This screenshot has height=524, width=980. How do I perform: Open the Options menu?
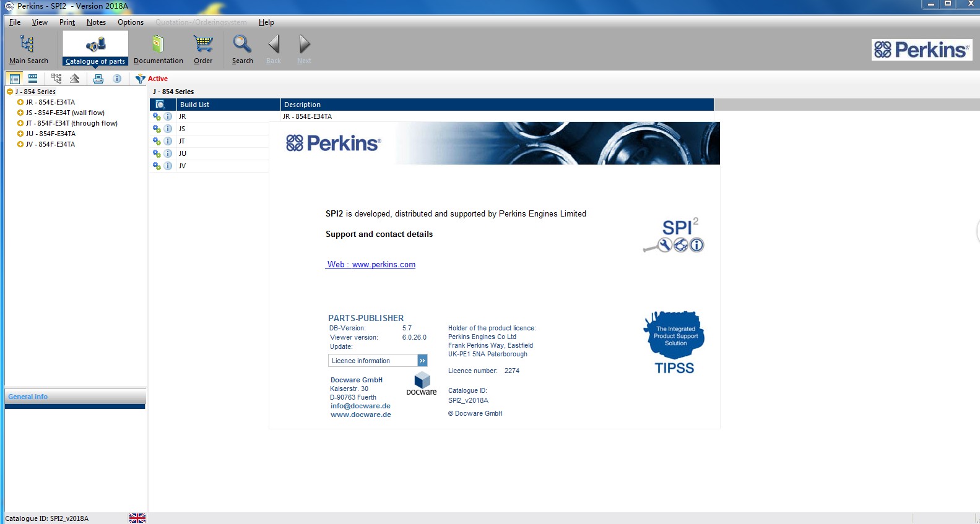(131, 22)
